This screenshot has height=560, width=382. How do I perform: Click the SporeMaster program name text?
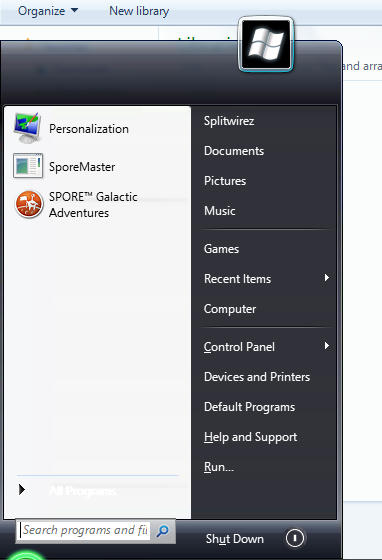(x=82, y=167)
